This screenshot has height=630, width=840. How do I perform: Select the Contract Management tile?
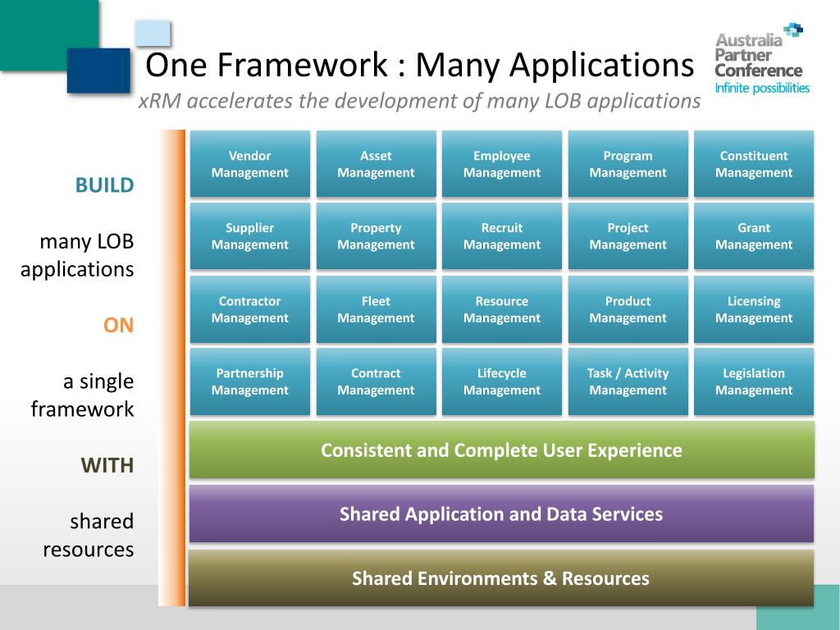pos(376,381)
